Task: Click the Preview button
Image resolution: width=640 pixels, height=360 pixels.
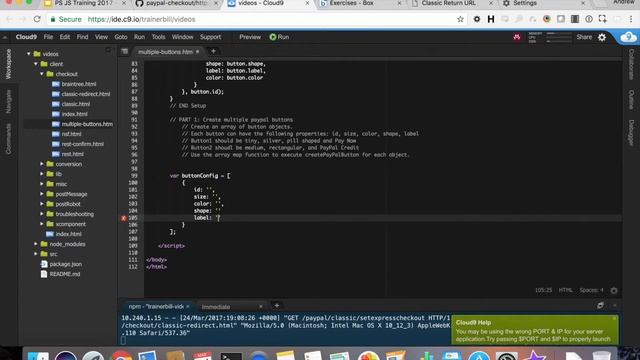Action: (250, 37)
